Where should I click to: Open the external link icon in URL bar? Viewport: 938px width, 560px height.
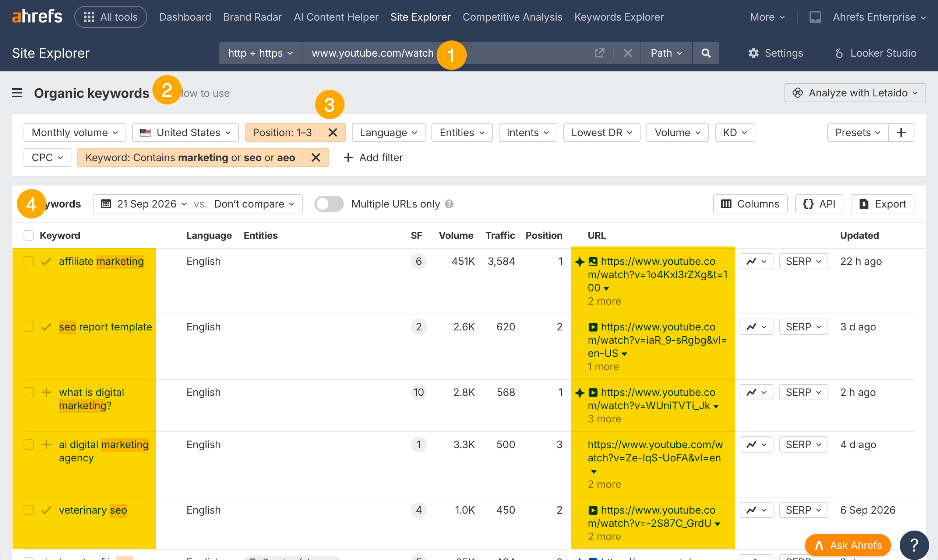tap(599, 53)
